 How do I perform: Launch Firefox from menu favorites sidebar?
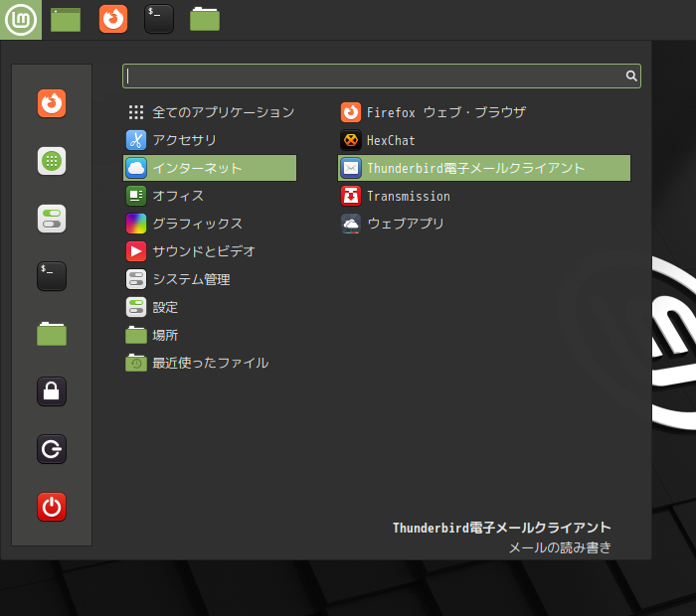(52, 103)
